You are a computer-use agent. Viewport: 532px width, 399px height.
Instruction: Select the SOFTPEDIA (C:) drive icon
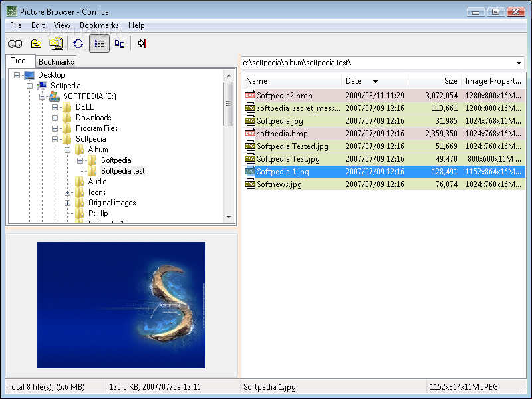pyautogui.click(x=55, y=96)
